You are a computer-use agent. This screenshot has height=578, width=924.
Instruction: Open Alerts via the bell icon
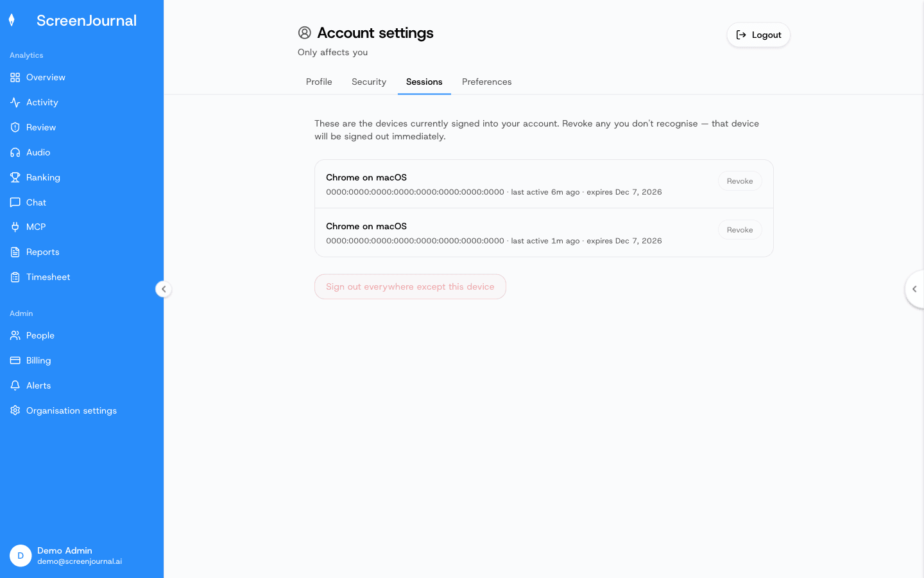pyautogui.click(x=15, y=386)
